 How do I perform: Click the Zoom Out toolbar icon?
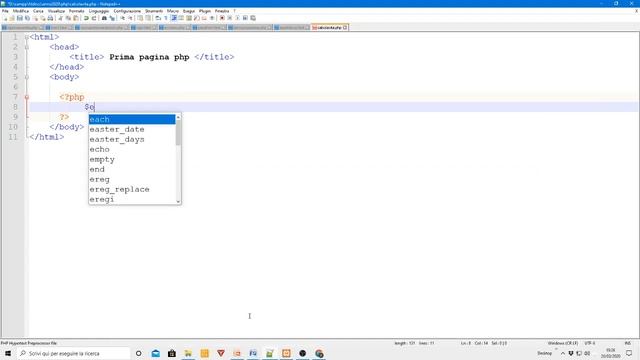click(x=130, y=18)
